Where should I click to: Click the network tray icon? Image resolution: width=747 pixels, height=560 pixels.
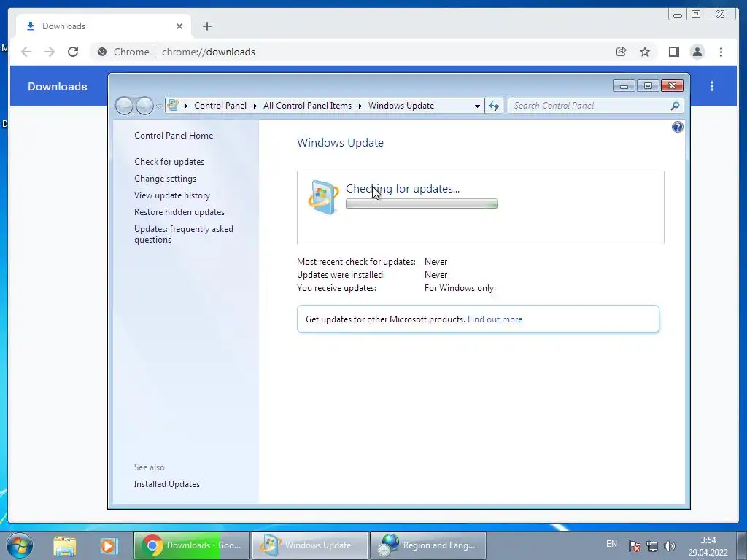[x=651, y=546]
